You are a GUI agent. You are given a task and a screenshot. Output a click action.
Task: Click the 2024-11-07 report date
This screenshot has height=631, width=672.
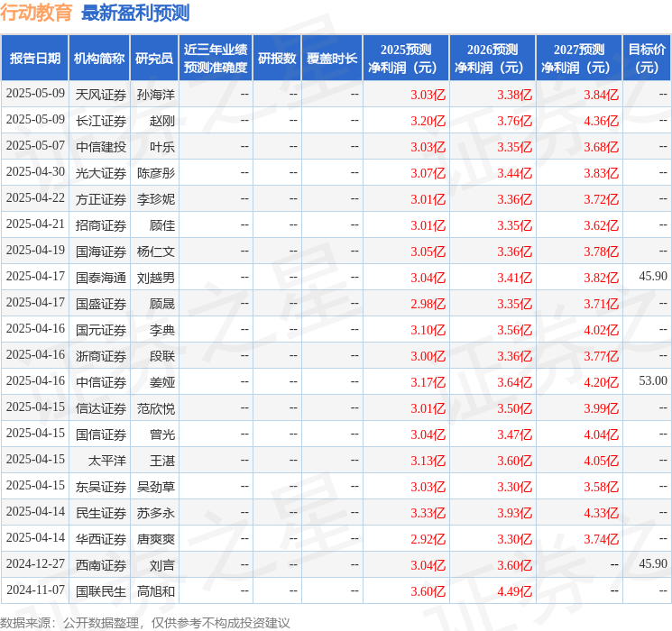coord(35,590)
